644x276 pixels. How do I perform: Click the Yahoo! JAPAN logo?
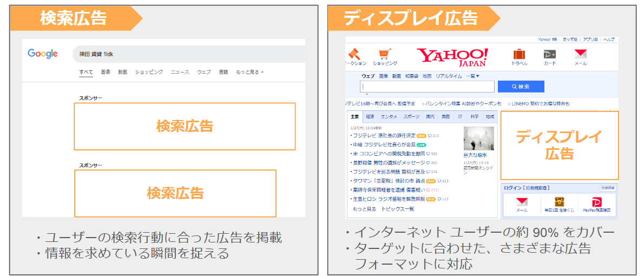tap(452, 57)
